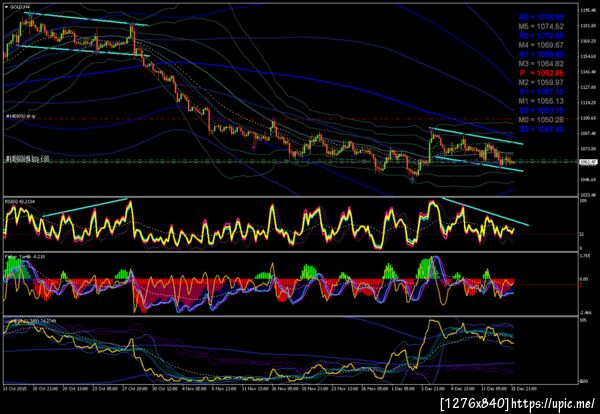The width and height of the screenshot is (600, 414).
Task: Select the M4 = 1069.67 pivot label
Action: pos(541,45)
